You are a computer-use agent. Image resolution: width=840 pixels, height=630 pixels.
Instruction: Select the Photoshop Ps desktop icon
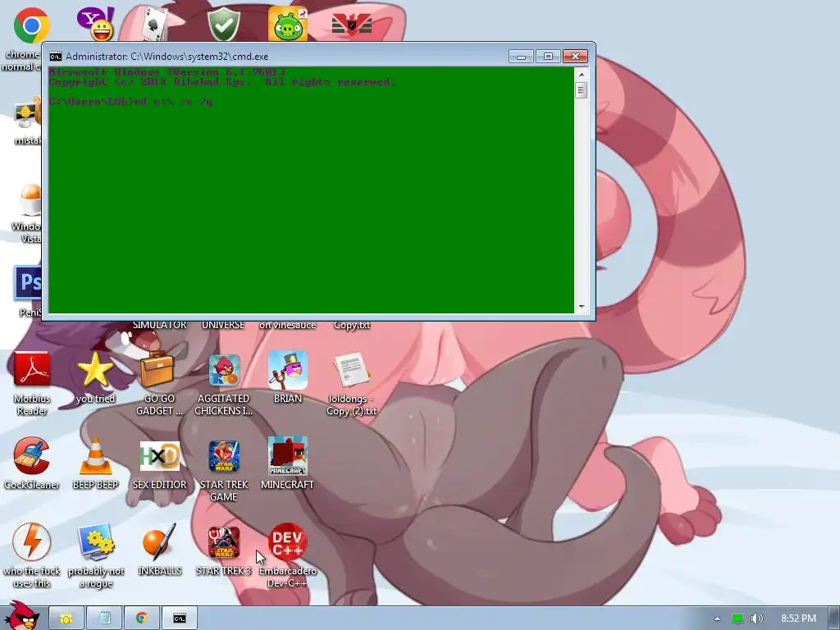(28, 283)
